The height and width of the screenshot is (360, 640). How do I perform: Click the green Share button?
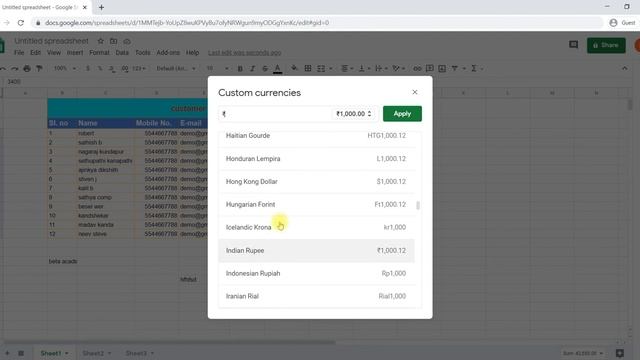606,45
